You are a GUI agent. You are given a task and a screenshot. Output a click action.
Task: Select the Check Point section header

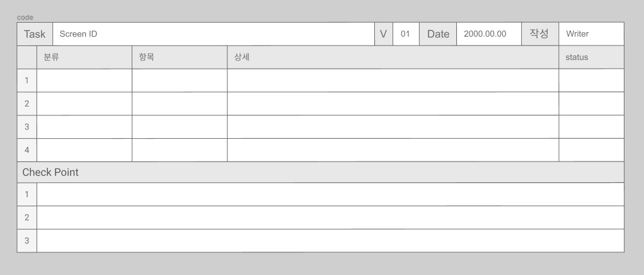click(320, 172)
